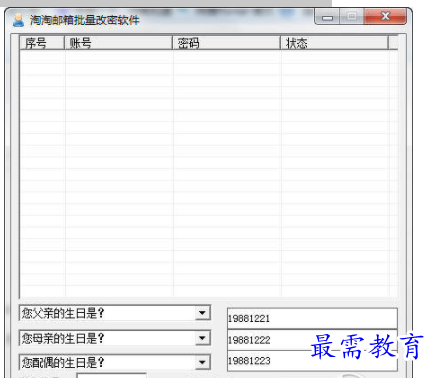Click the app icon in title bar
The image size is (432, 378).
pyautogui.click(x=18, y=20)
